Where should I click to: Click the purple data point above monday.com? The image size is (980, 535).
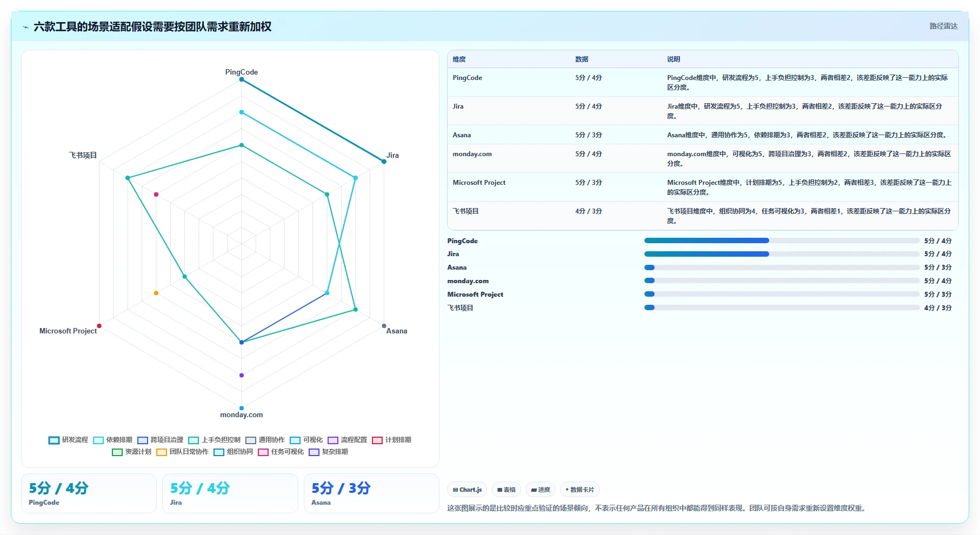(242, 375)
